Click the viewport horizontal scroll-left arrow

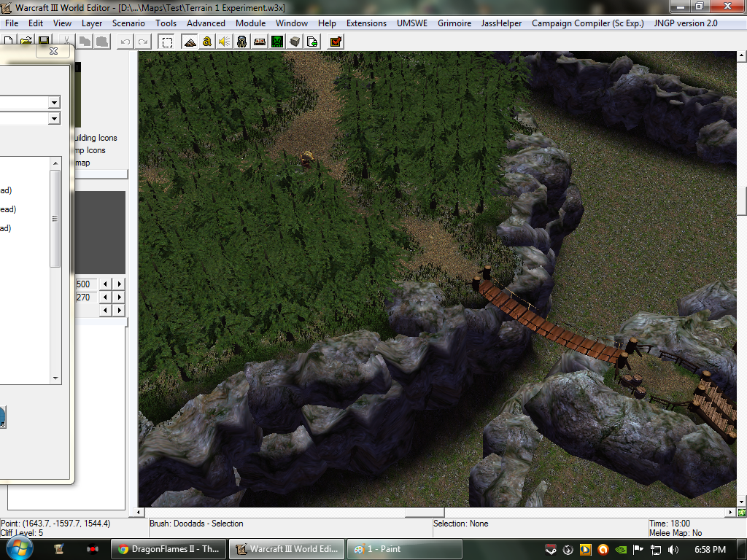[139, 513]
